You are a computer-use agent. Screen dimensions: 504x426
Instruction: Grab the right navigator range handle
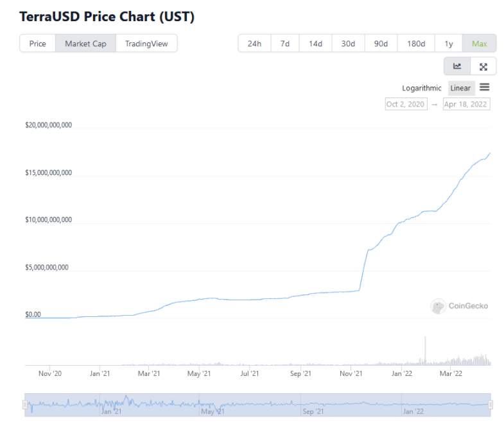(491, 405)
